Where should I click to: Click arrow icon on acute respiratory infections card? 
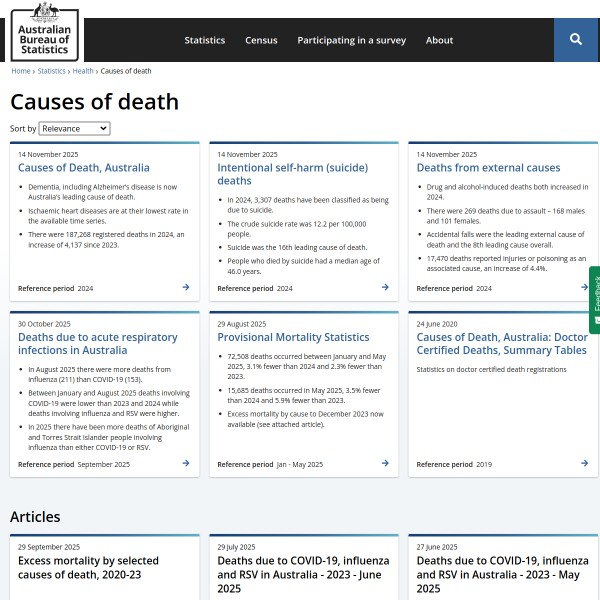coord(186,463)
